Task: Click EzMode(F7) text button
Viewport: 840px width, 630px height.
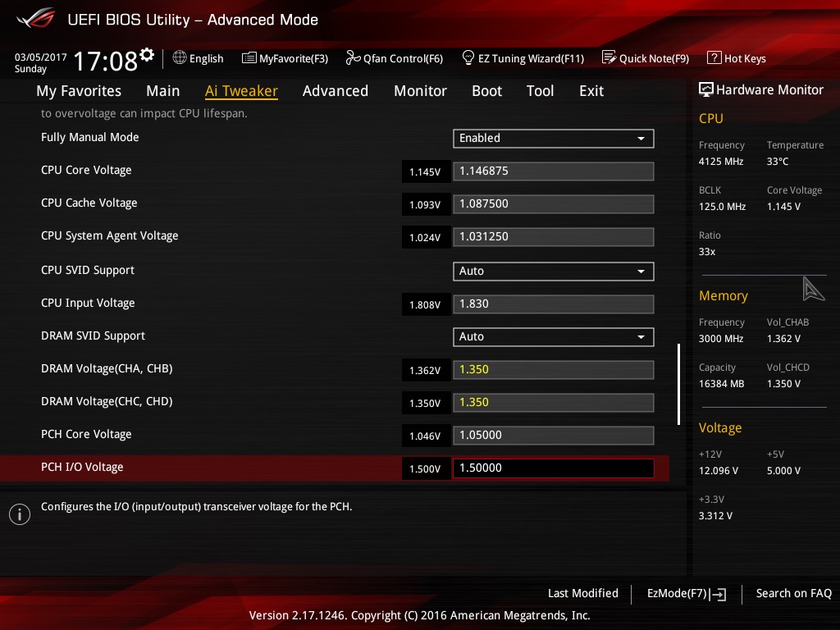Action: pos(677,594)
